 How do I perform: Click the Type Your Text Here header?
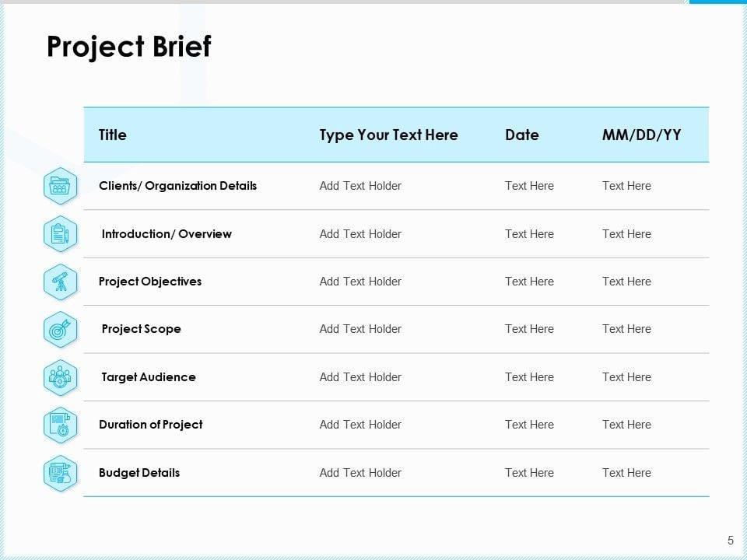point(388,135)
